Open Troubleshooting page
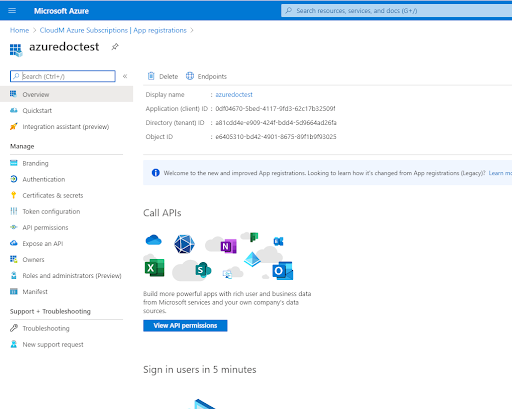The width and height of the screenshot is (512, 409). tap(46, 328)
